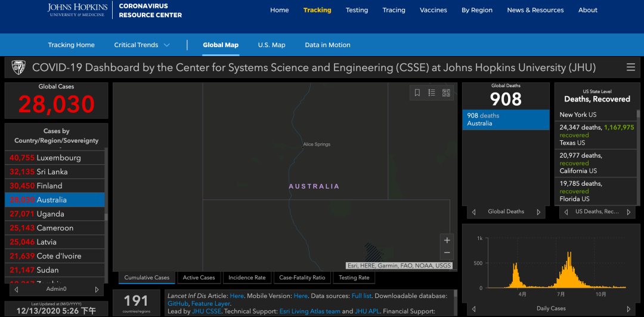Select Uganda in country list

pos(55,214)
